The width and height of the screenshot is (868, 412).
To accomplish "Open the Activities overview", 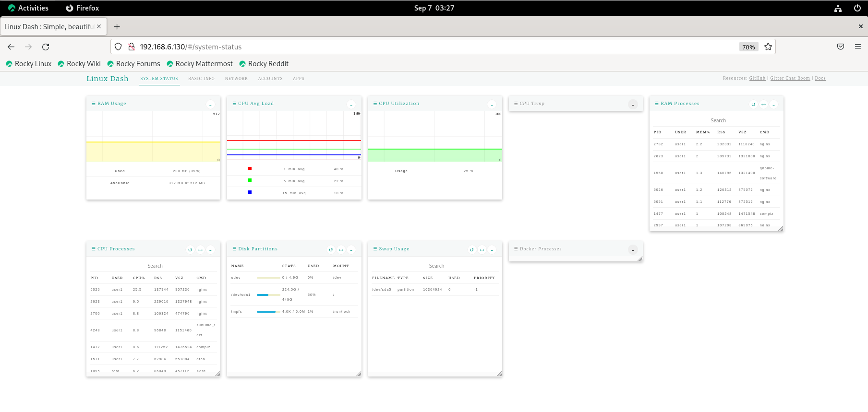I will click(x=28, y=8).
